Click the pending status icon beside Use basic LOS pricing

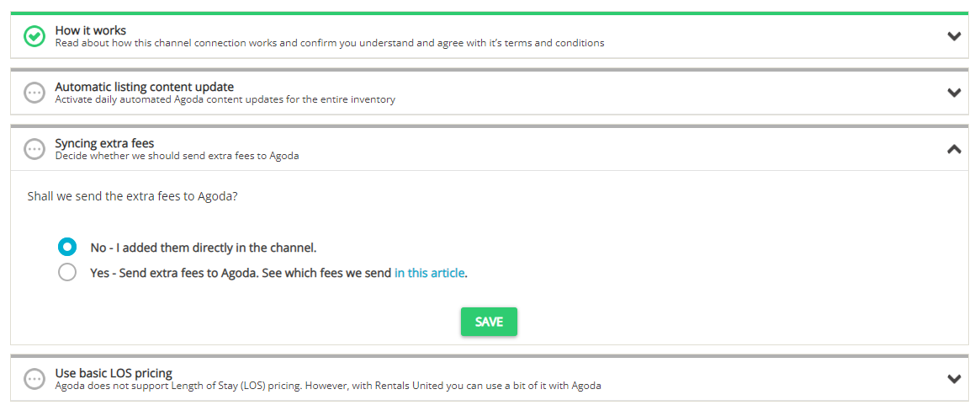click(34, 379)
